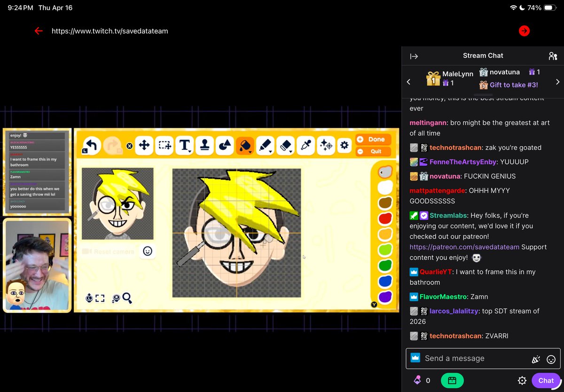Click the Quit button
The height and width of the screenshot is (392, 564).
click(x=373, y=151)
